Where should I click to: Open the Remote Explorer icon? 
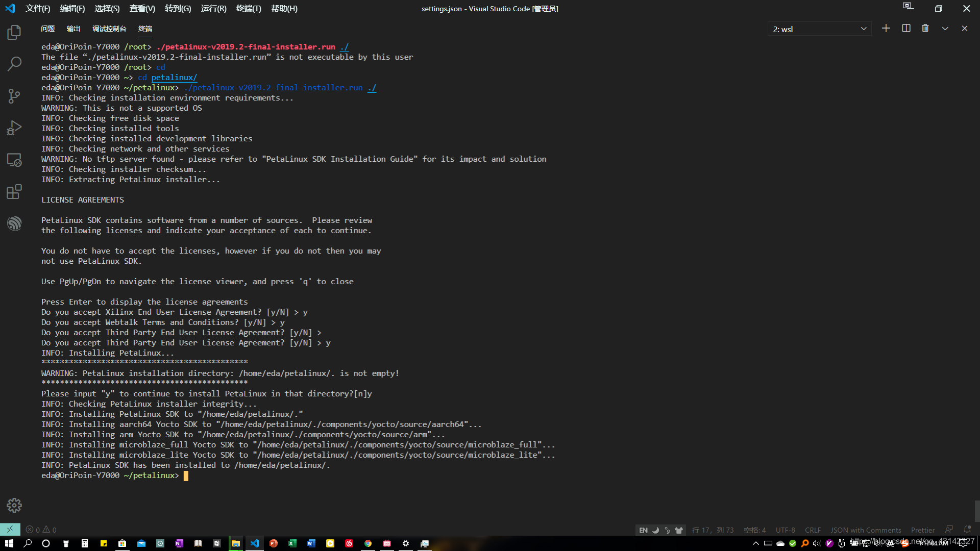point(14,160)
